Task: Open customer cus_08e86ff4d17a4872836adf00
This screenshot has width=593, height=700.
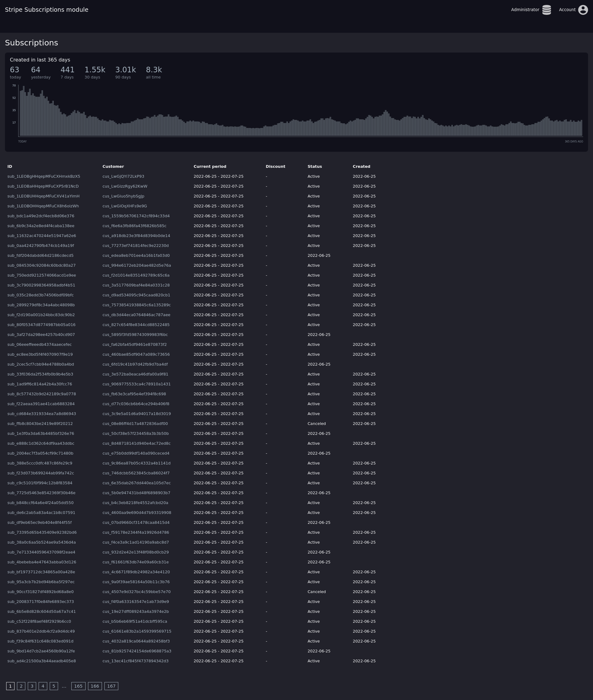Action: tap(135, 423)
